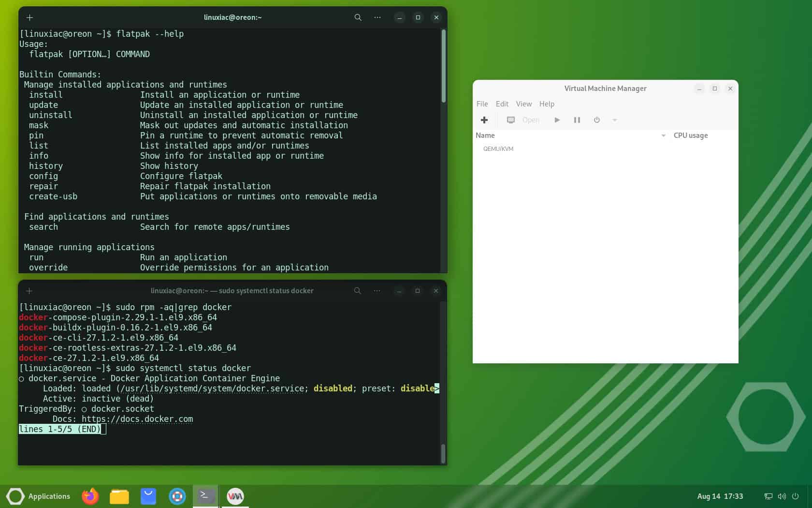Open the Name column sort dropdown
This screenshot has width=812, height=508.
point(663,136)
